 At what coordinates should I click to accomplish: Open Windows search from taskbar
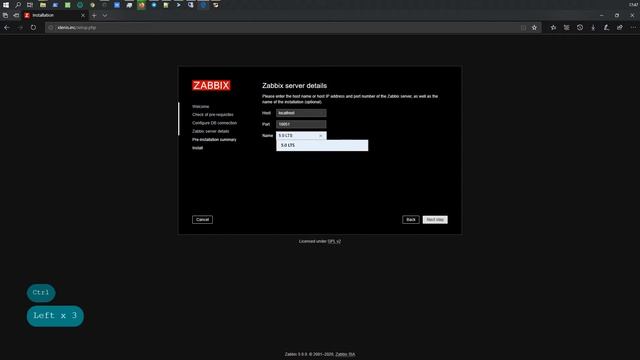pyautogui.click(x=18, y=5)
